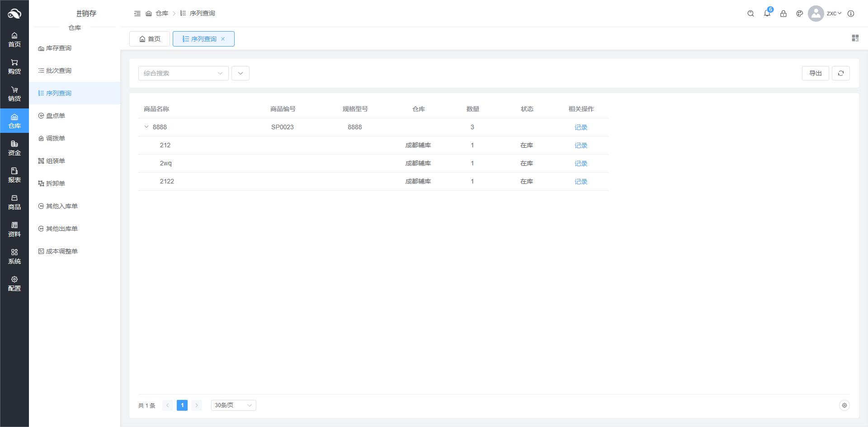The image size is (868, 427).
Task: Open the 综合搜索 dropdown
Action: click(183, 73)
